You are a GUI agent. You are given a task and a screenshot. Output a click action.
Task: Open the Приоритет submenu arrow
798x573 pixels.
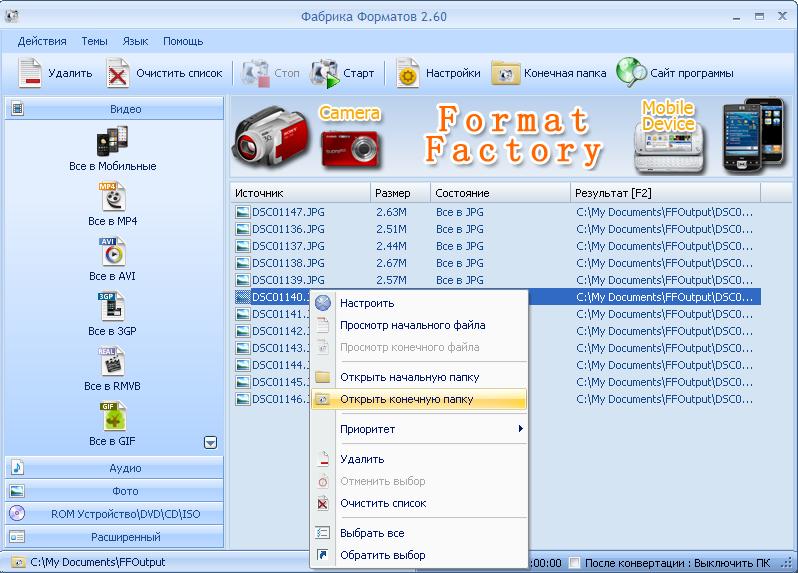[520, 428]
